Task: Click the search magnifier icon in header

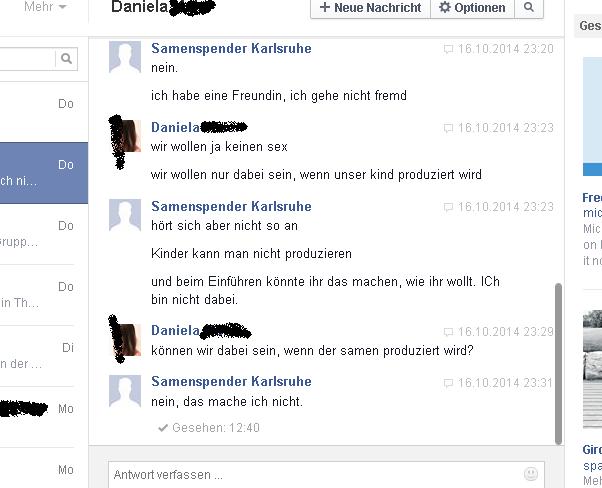Action: pos(529,7)
